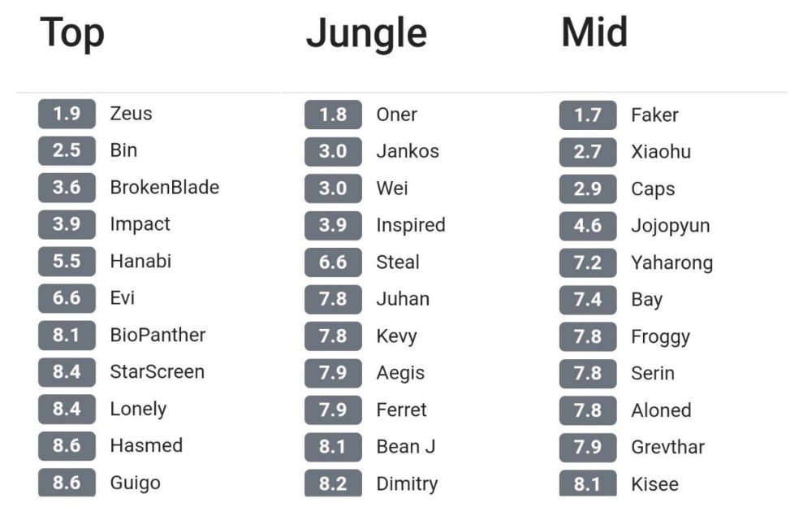Click Yaharong in the Mid list
The height and width of the screenshot is (507, 812).
tap(672, 263)
